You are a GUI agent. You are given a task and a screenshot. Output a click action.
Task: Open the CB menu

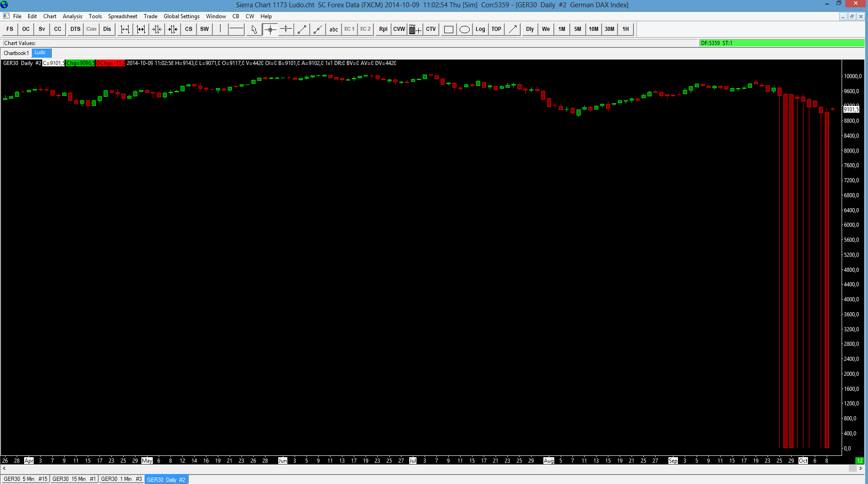236,16
